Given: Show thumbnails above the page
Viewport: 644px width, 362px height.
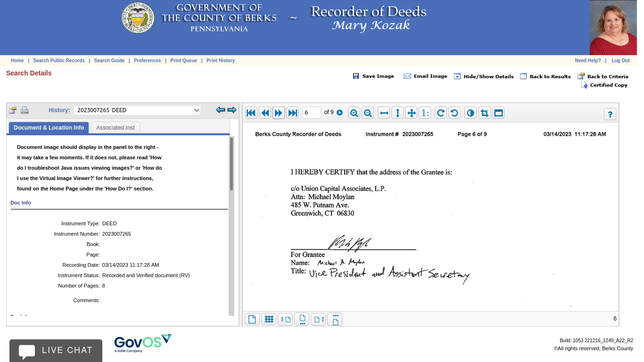Looking at the screenshot, I should click(x=335, y=319).
